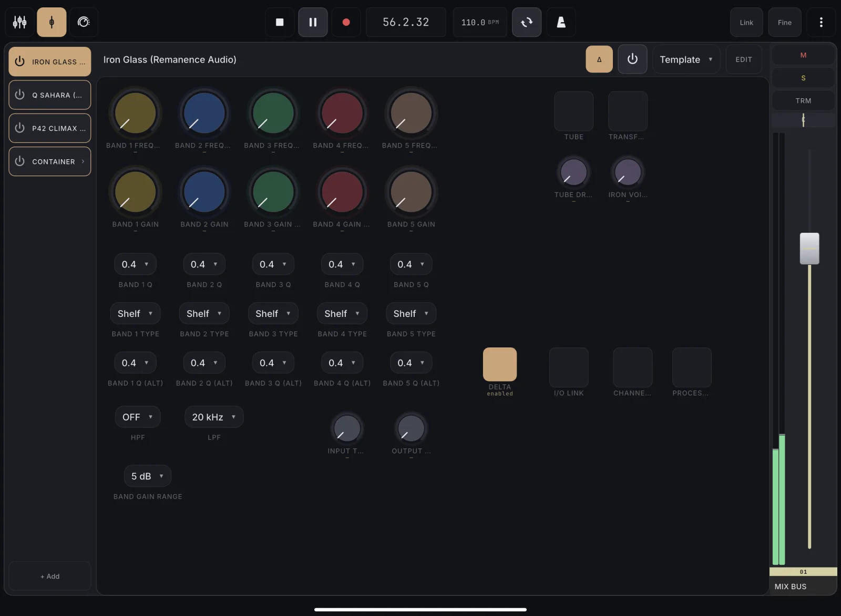Click the Fine button

point(785,22)
